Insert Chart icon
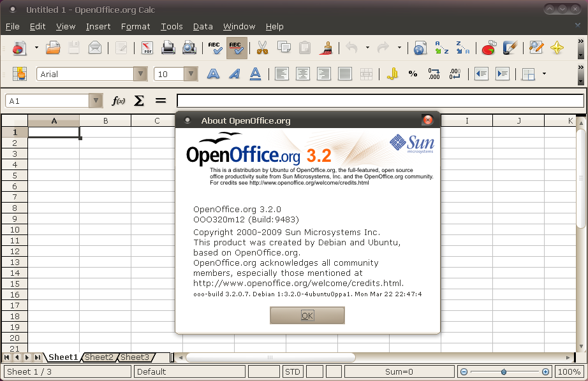The width and height of the screenshot is (588, 381). (x=489, y=48)
